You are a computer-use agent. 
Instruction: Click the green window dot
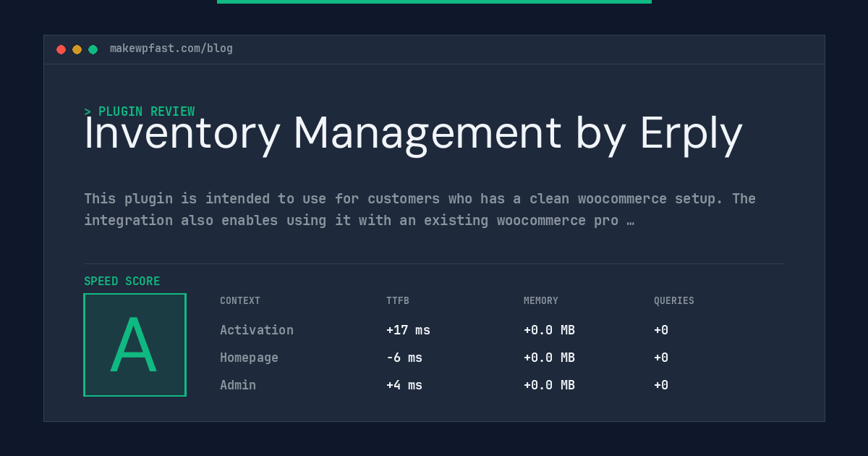coord(93,49)
